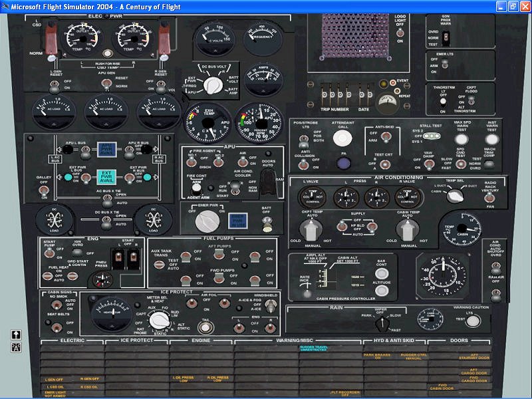Click the HEATER CUR gauge
Viewport: 532px width, 399px height.
(x=112, y=313)
